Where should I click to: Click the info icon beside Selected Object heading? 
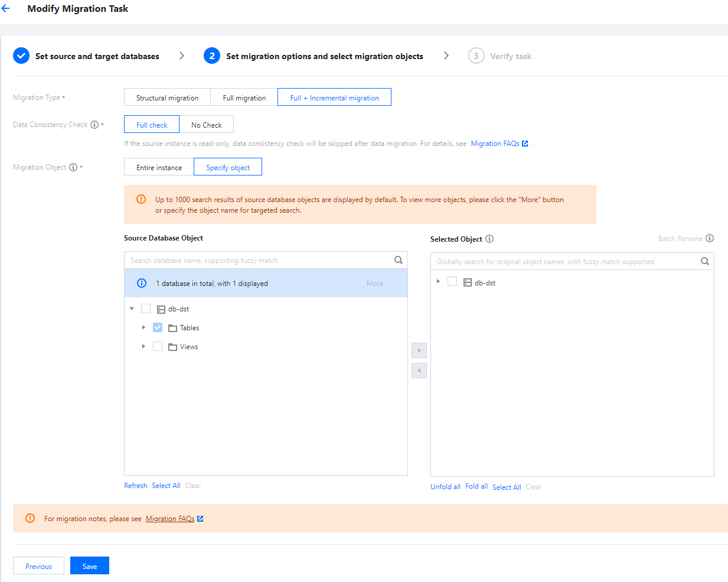tap(489, 239)
